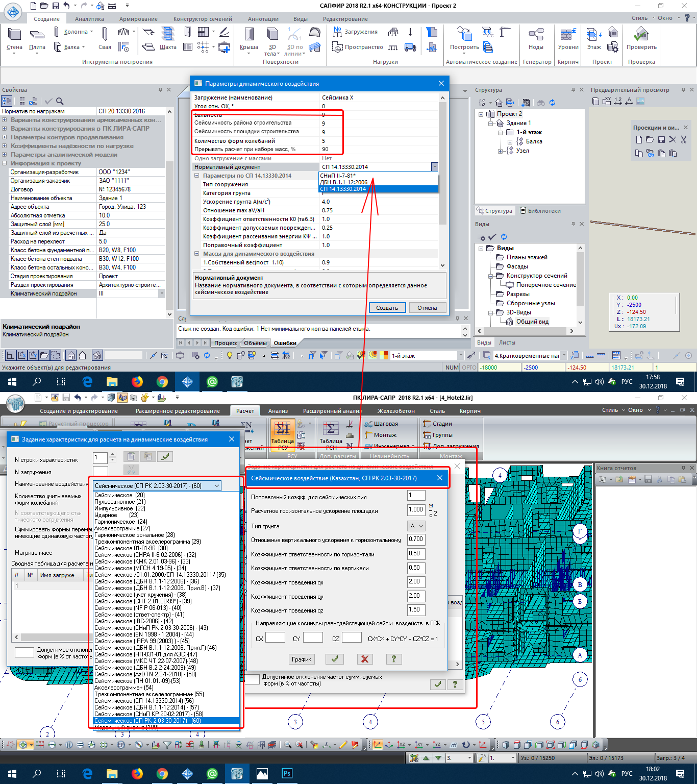Viewport: 697px width, 784px height.
Task: Click the График button
Action: [302, 659]
